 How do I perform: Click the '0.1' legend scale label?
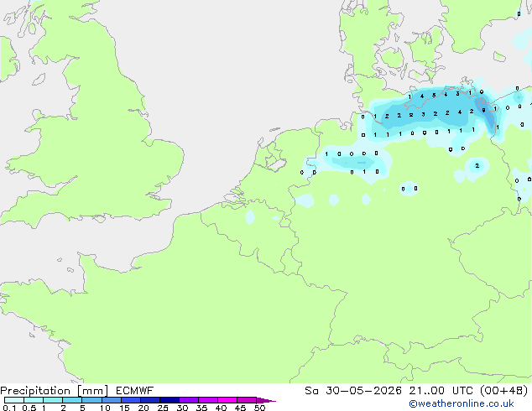tap(9, 408)
